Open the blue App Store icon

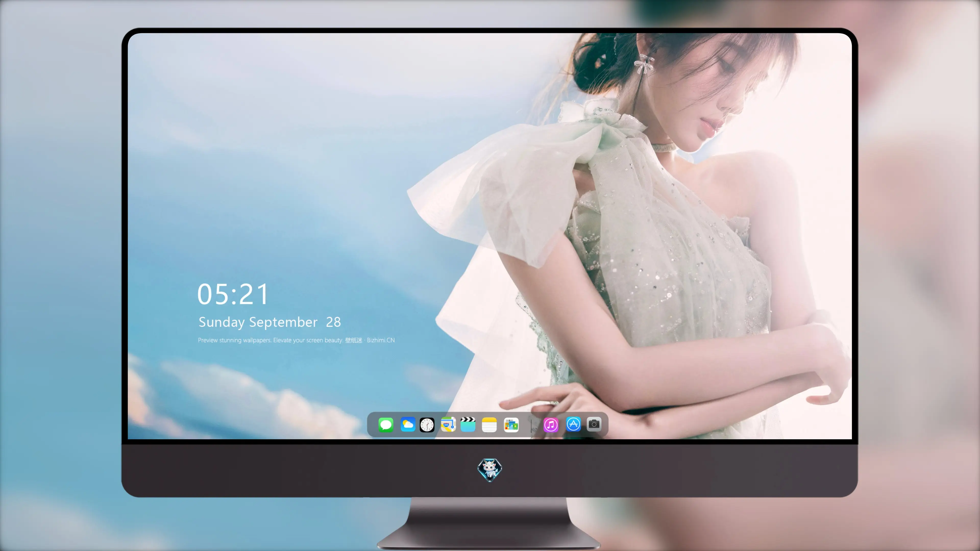(x=573, y=424)
